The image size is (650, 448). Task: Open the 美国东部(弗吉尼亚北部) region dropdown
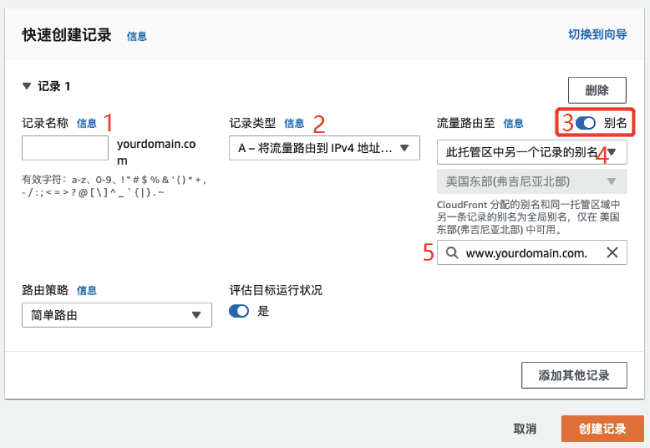[532, 181]
